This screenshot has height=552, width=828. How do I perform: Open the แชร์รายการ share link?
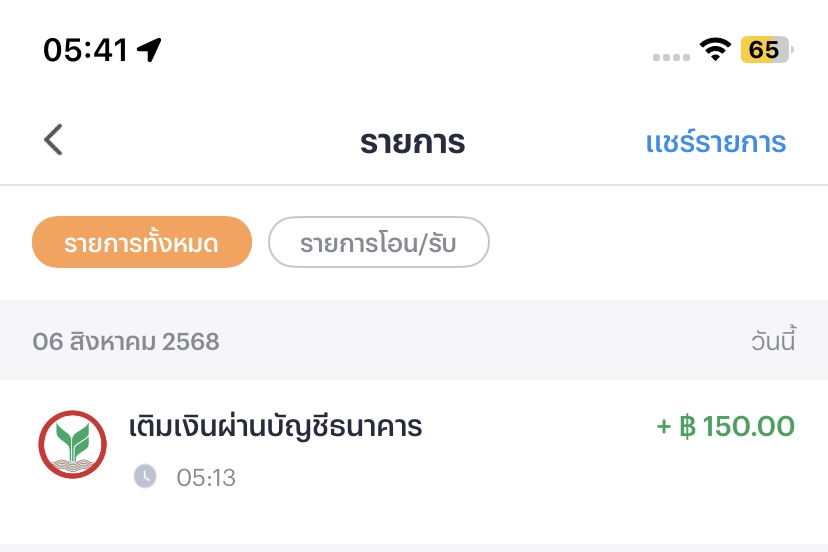[716, 142]
